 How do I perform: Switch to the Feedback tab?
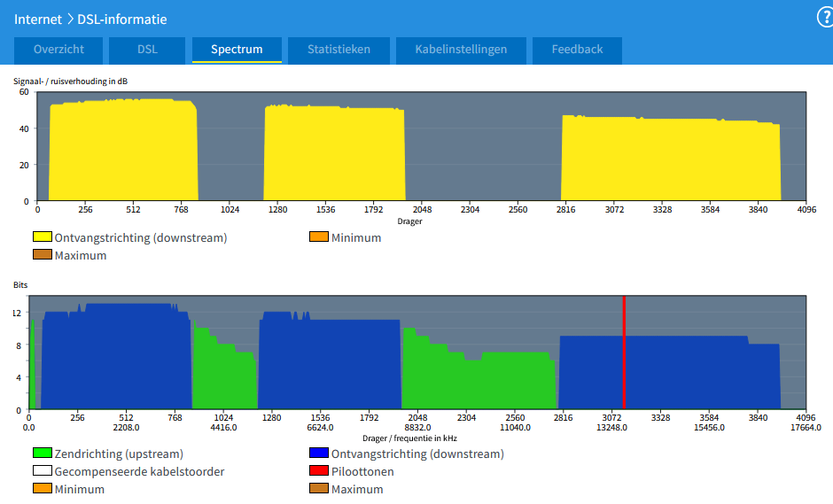pyautogui.click(x=577, y=50)
